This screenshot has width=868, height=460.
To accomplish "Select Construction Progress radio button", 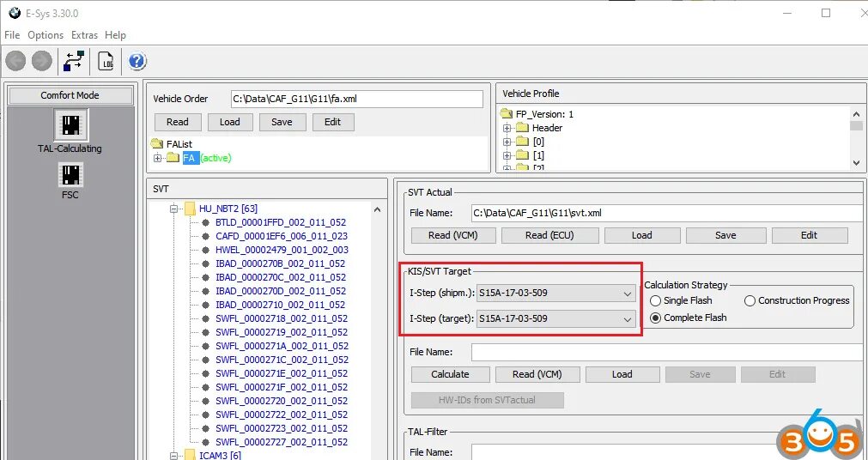I will pyautogui.click(x=750, y=300).
